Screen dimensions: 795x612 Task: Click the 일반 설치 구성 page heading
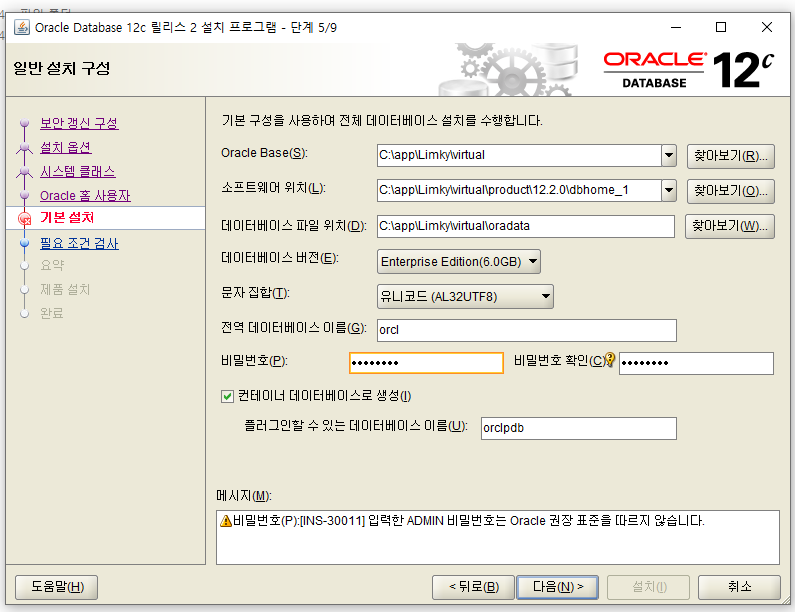(62, 68)
